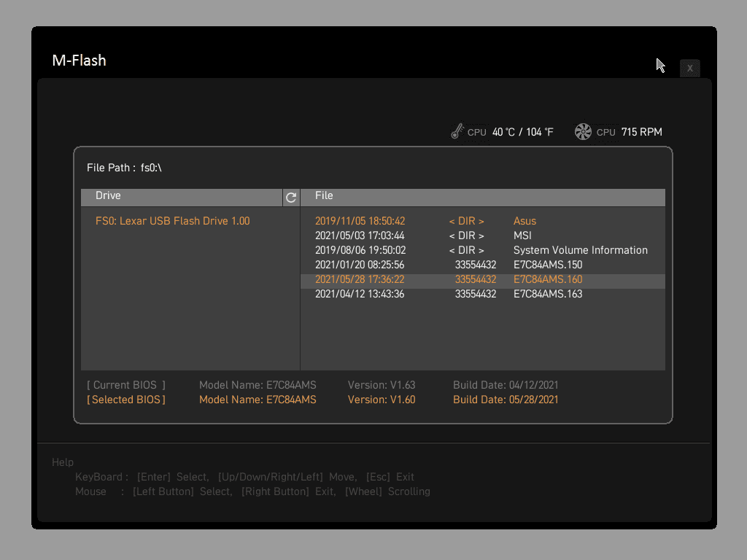This screenshot has width=747, height=560.
Task: Click the Selected BIOS label
Action: click(126, 400)
